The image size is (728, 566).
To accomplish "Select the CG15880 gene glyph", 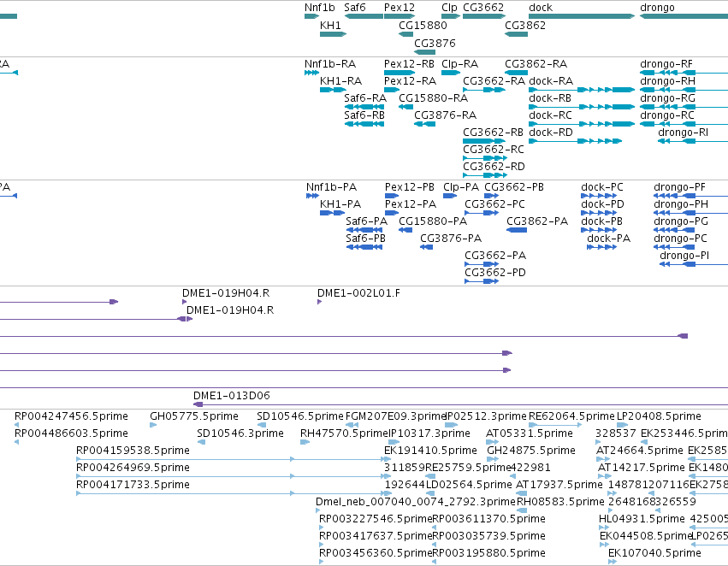I will point(405,34).
